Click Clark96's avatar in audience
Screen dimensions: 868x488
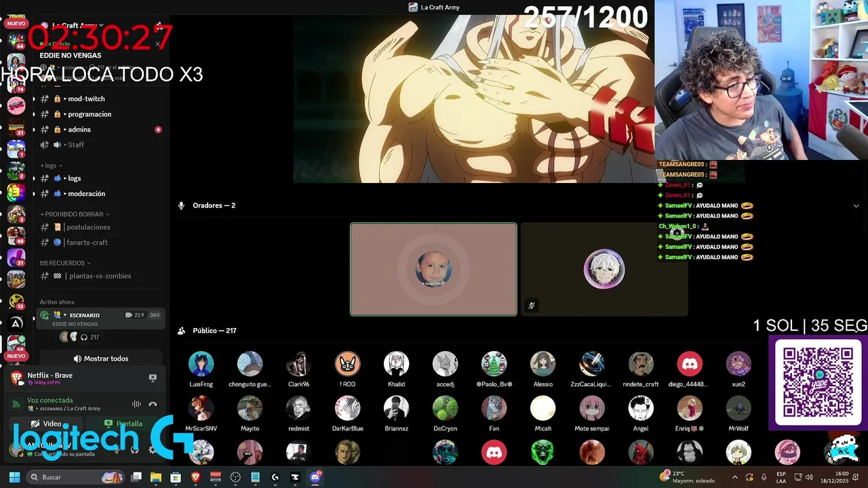pos(298,364)
